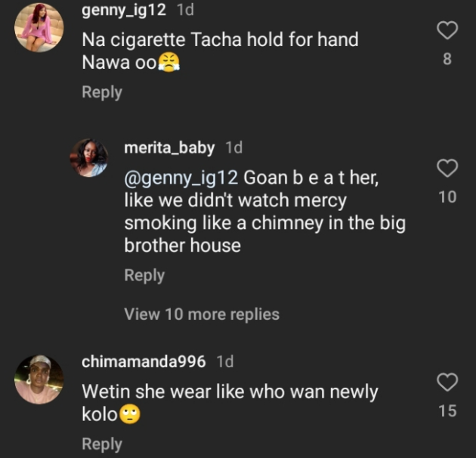Like genny_ig12's cigarette comment with heart

pos(447,30)
